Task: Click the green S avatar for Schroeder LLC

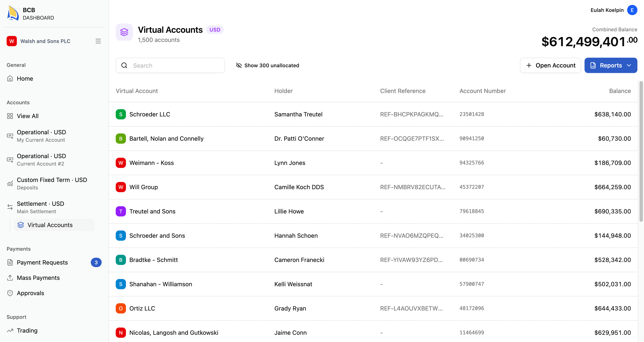Action: click(121, 114)
